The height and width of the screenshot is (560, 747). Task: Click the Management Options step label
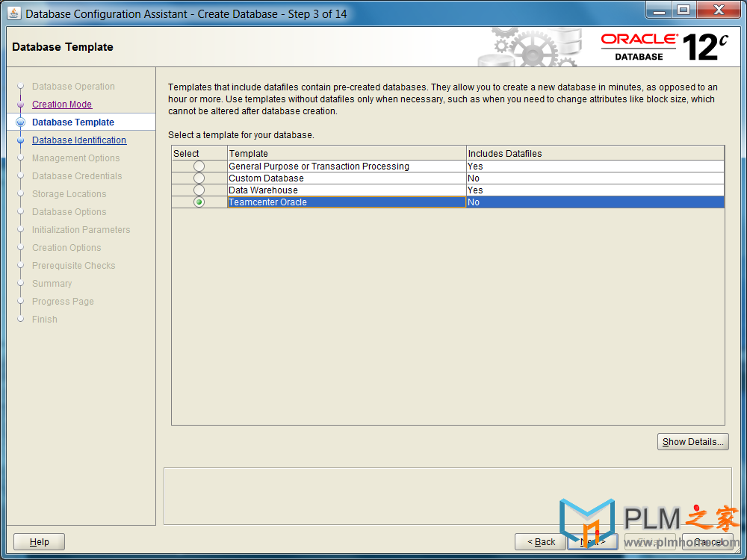click(75, 158)
